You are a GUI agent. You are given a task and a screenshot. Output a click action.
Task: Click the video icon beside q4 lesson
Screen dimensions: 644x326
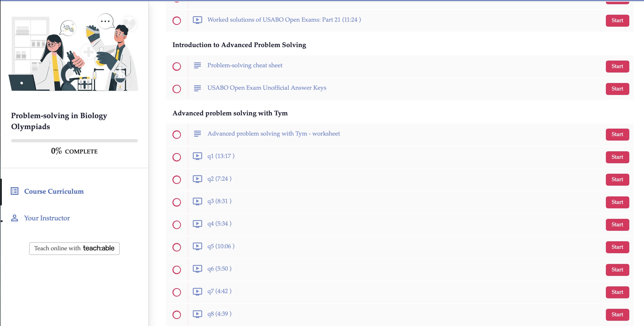click(197, 224)
